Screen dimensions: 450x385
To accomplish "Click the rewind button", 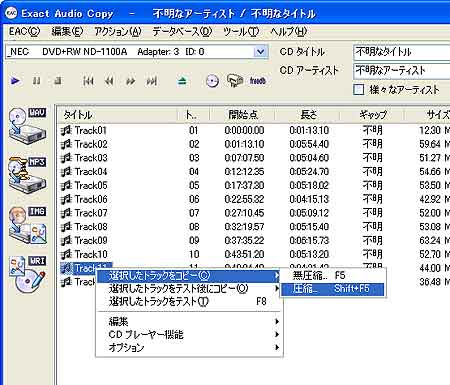I will click(109, 81).
